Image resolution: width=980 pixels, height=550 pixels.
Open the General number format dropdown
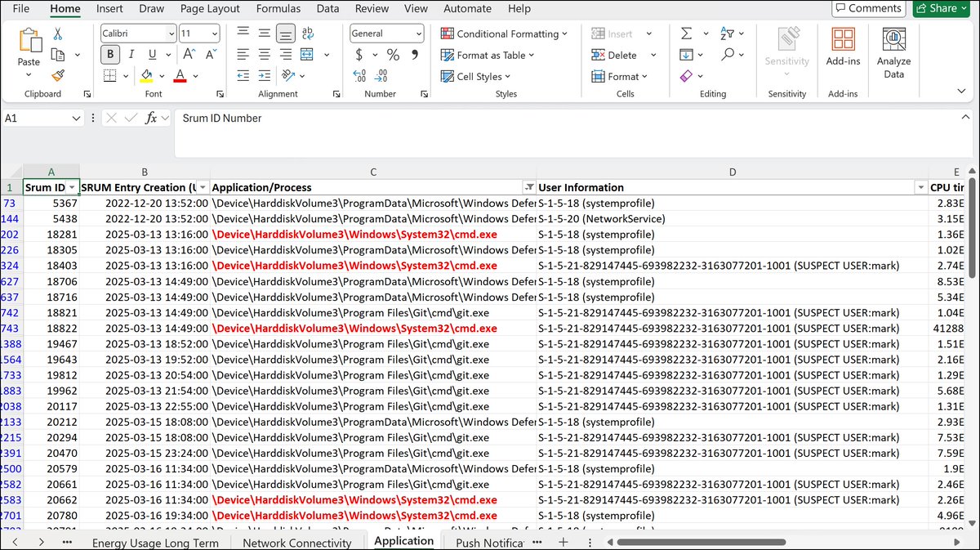point(419,34)
